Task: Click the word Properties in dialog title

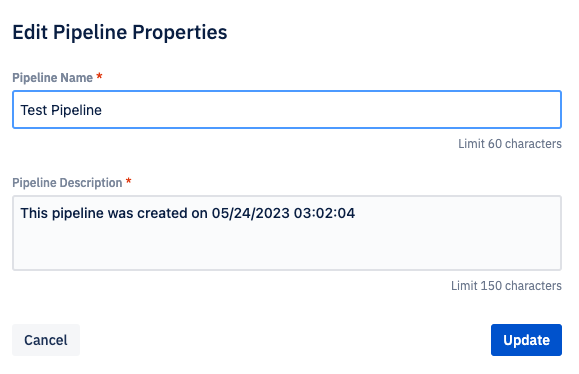Action: (x=180, y=32)
